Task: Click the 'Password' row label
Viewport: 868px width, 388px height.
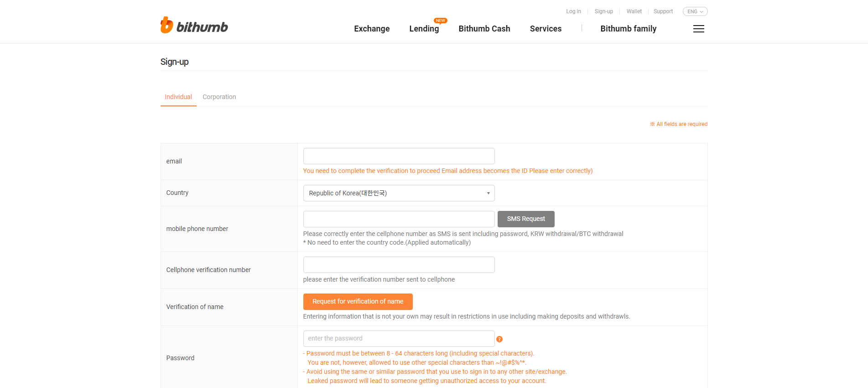Action: coord(180,358)
